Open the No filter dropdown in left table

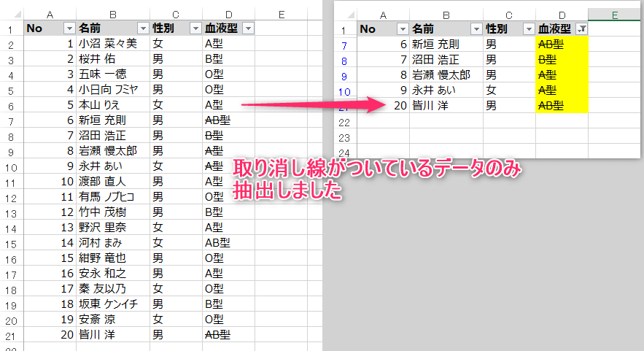coord(69,28)
